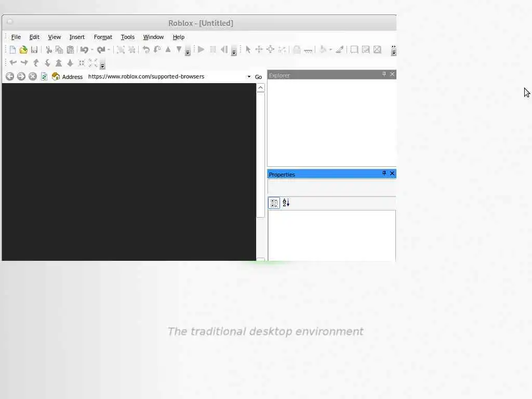Expand camera toolbar overflow options

point(102,64)
